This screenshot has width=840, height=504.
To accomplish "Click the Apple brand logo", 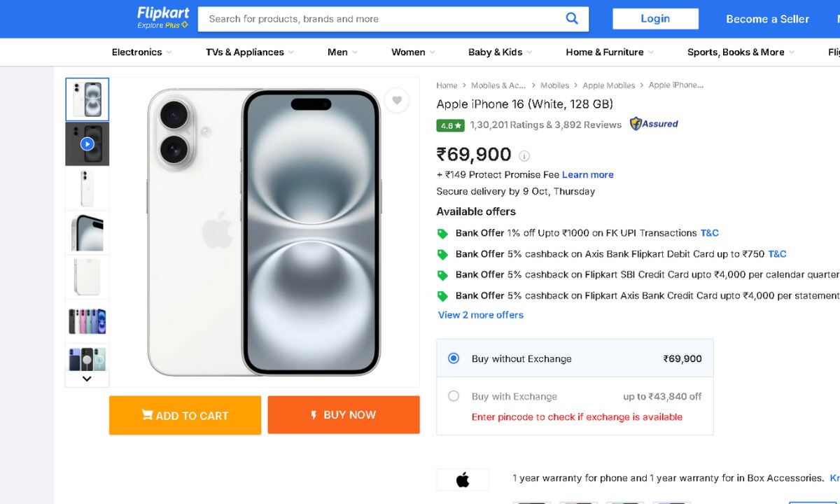I will coord(462,479).
